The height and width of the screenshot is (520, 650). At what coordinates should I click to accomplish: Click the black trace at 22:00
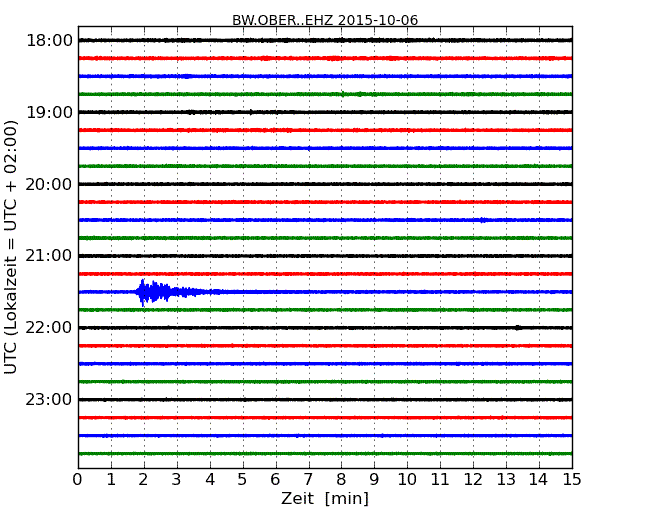click(325, 328)
